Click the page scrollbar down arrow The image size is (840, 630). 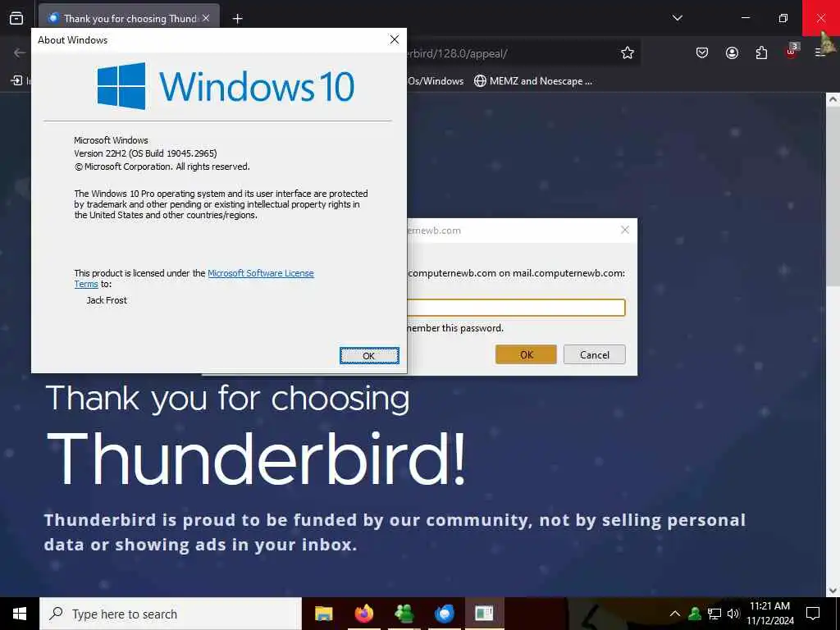coord(833,590)
